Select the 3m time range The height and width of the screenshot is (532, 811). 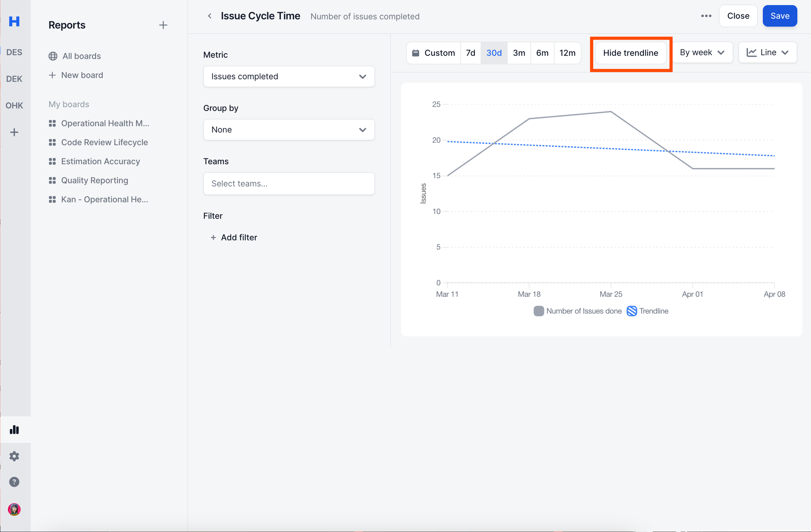pos(519,53)
